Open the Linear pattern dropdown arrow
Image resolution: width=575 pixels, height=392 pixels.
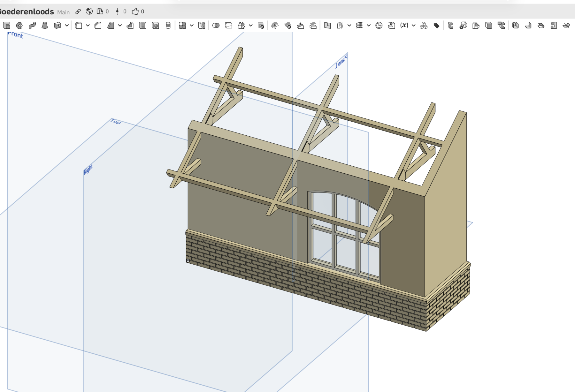point(192,26)
